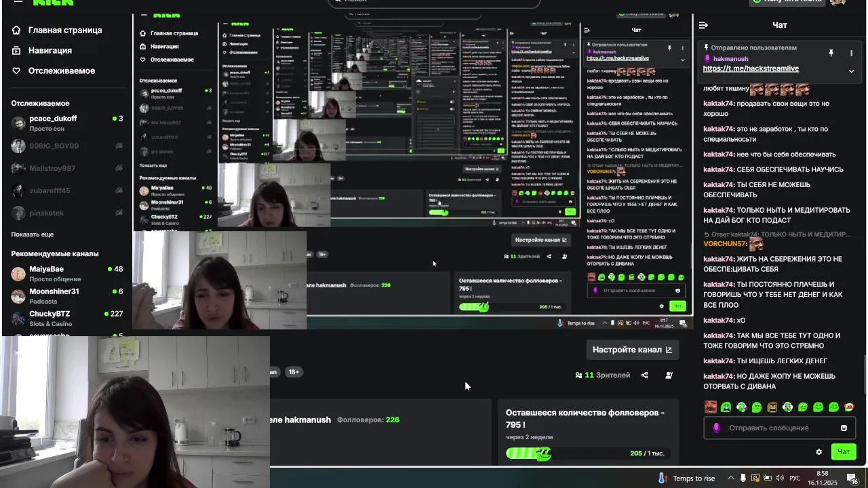
Task: Insert the last red-white emote in row
Action: 849,407
